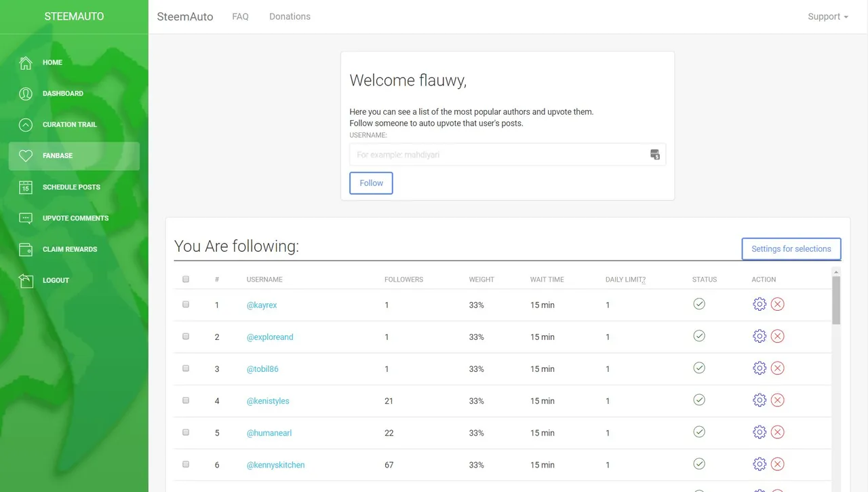The image size is (868, 492).
Task: Delete @tobil86 via red X icon
Action: (x=778, y=368)
